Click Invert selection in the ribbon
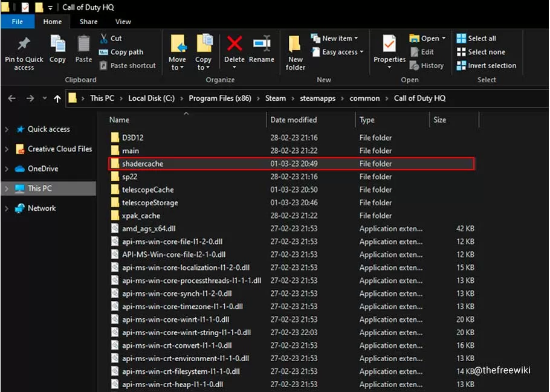Viewport: 550px width, 392px height. coord(487,66)
